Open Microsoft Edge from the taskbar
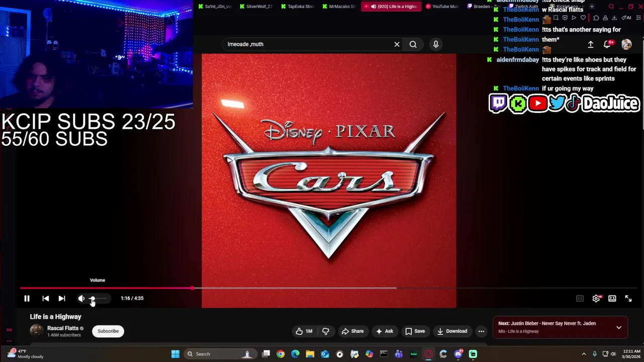644x362 pixels. coord(295,354)
